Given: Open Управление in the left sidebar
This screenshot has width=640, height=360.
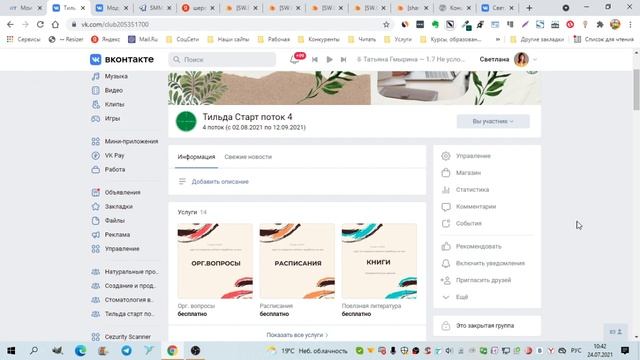Looking at the screenshot, I should coord(116,249).
